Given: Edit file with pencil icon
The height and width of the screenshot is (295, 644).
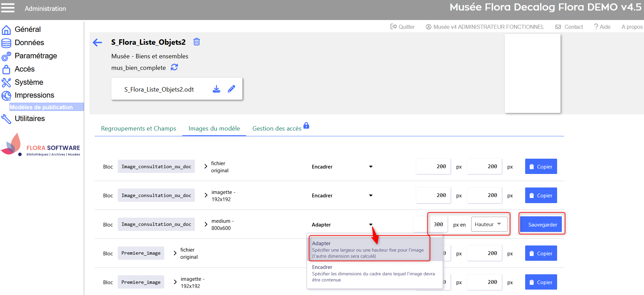Looking at the screenshot, I should [x=232, y=89].
